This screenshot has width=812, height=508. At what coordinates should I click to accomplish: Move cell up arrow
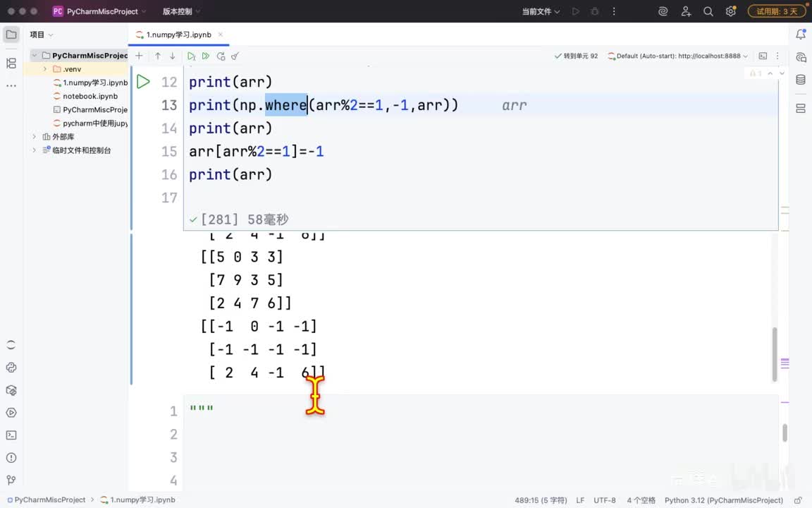pos(157,56)
